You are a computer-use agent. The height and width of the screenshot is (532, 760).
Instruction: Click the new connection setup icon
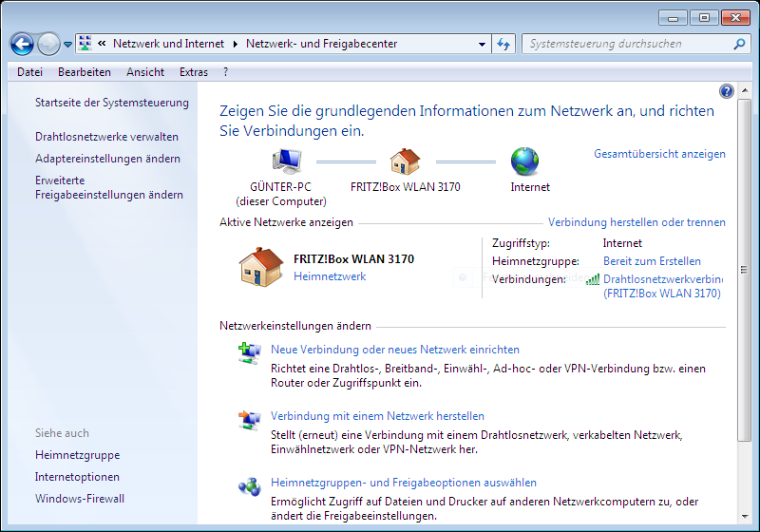[x=250, y=353]
